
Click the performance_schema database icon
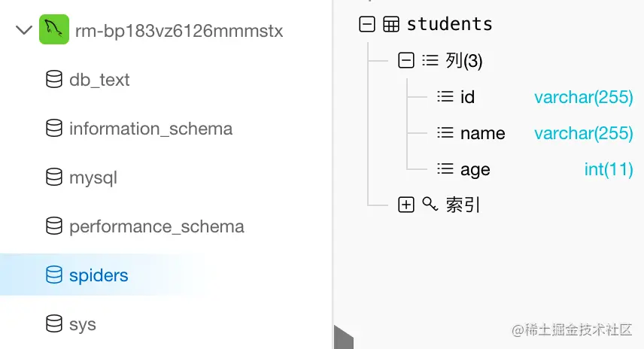[54, 226]
